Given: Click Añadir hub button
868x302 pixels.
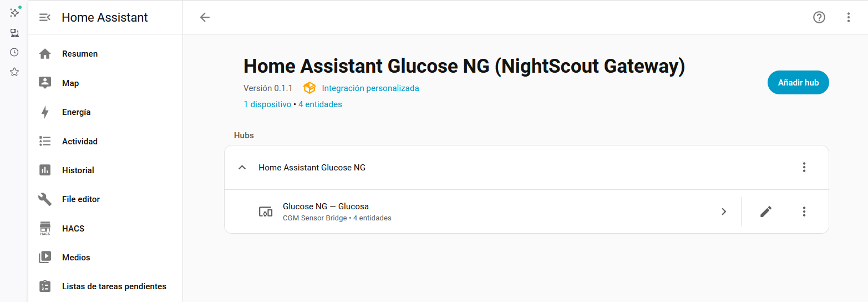Looking at the screenshot, I should click(798, 83).
